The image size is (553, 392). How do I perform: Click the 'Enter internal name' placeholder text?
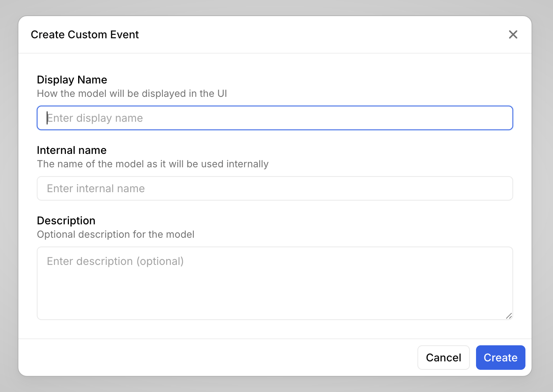[x=96, y=188]
